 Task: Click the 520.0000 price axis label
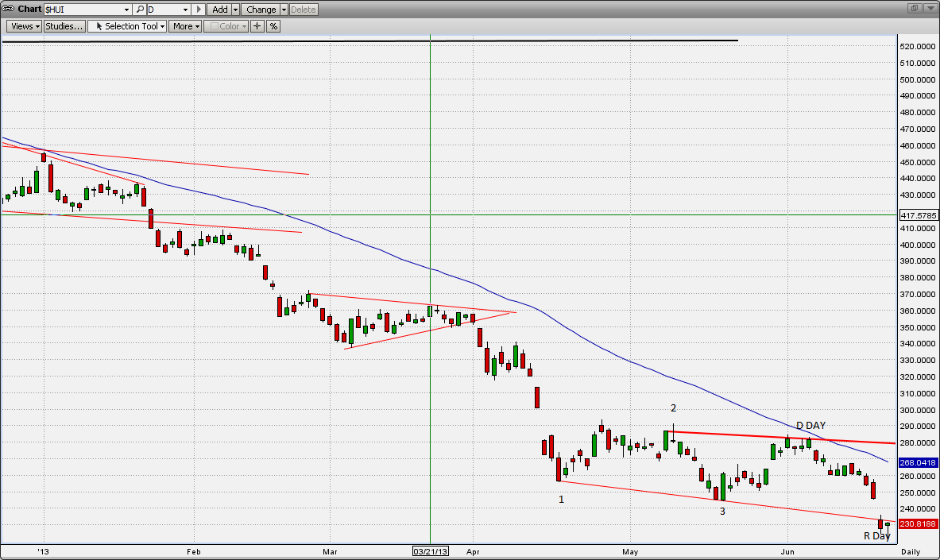pos(919,46)
